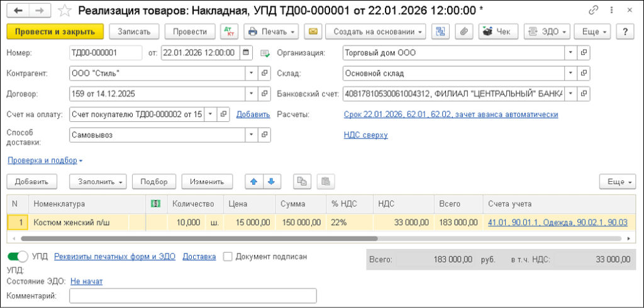Viewport: 644px width, 308px height.
Task: Open the Печать menu
Action: [x=270, y=31]
